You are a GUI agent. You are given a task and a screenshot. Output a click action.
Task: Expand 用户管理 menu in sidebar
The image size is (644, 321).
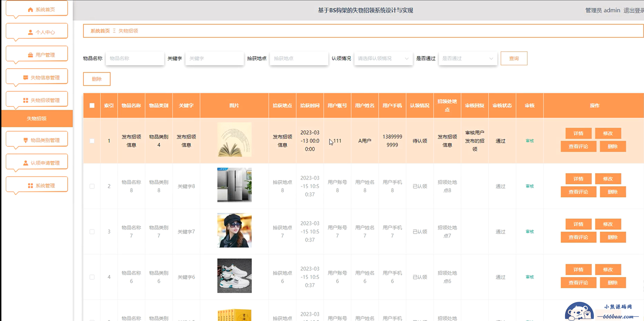coord(37,54)
